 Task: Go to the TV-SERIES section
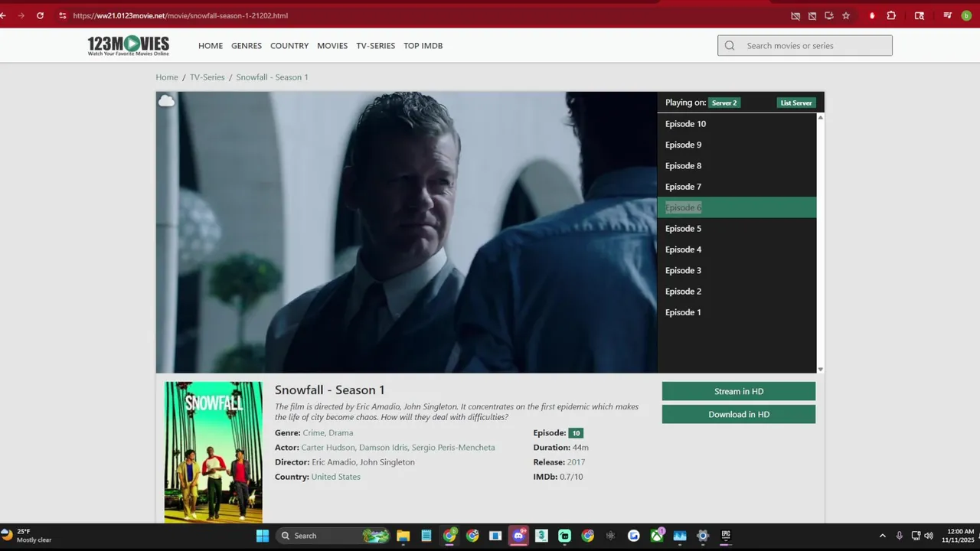(x=376, y=46)
